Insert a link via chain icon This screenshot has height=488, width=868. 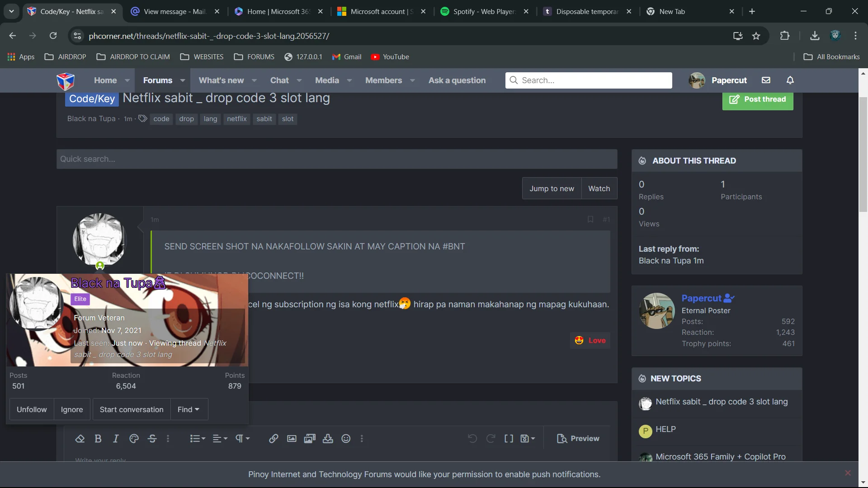(x=274, y=439)
